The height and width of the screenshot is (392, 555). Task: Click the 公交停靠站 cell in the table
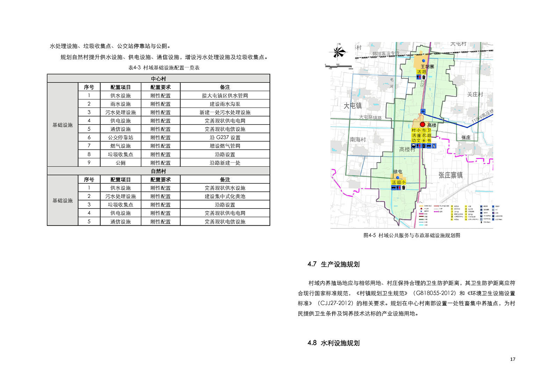[121, 138]
